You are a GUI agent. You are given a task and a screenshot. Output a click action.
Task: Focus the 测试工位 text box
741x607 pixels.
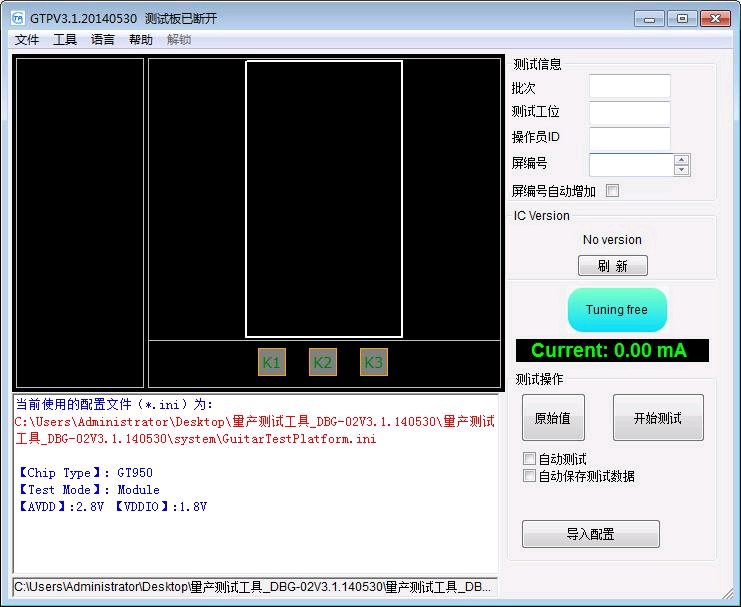pyautogui.click(x=629, y=113)
